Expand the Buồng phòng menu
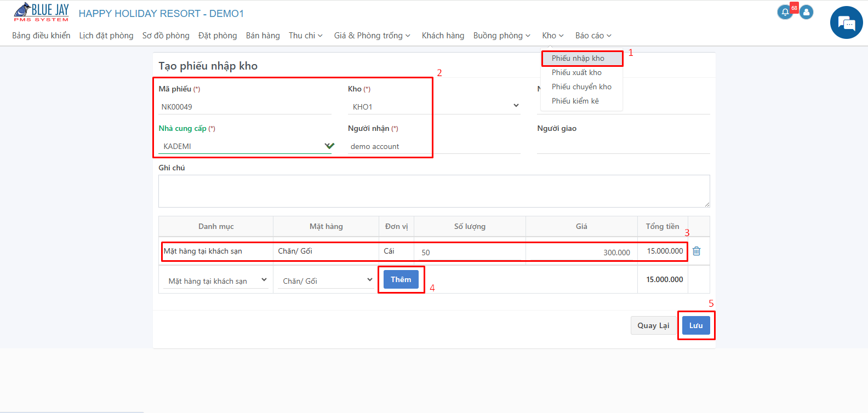This screenshot has height=413, width=868. click(502, 36)
